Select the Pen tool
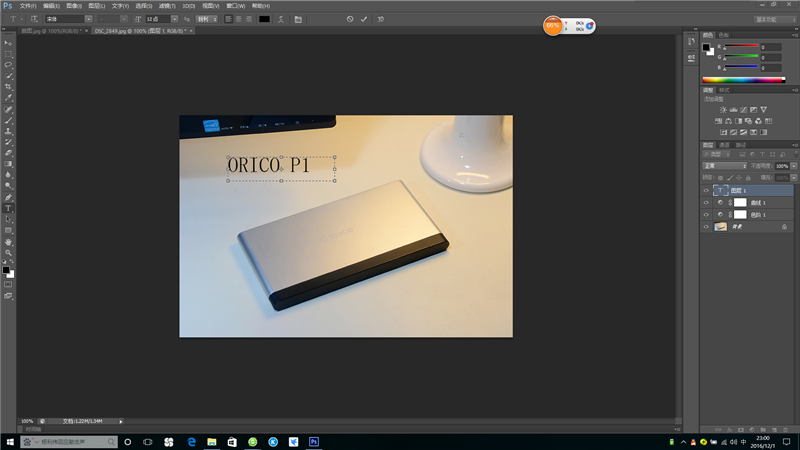Image resolution: width=800 pixels, height=450 pixels. click(8, 197)
